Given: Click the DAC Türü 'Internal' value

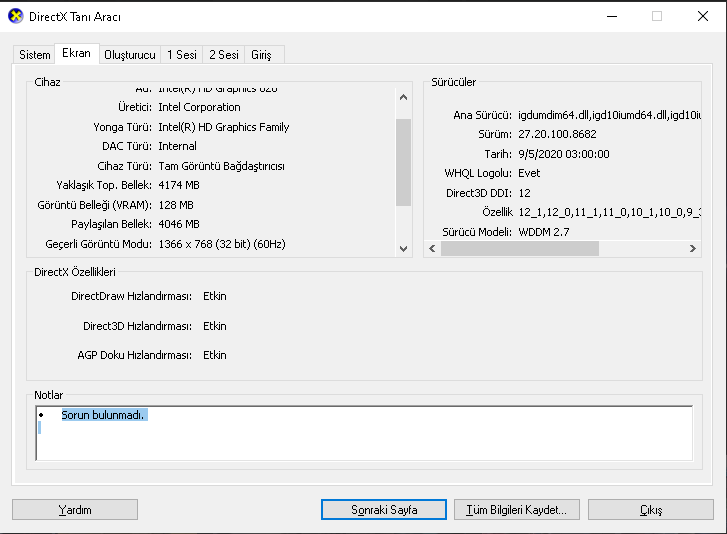Looking at the screenshot, I should coord(177,146).
